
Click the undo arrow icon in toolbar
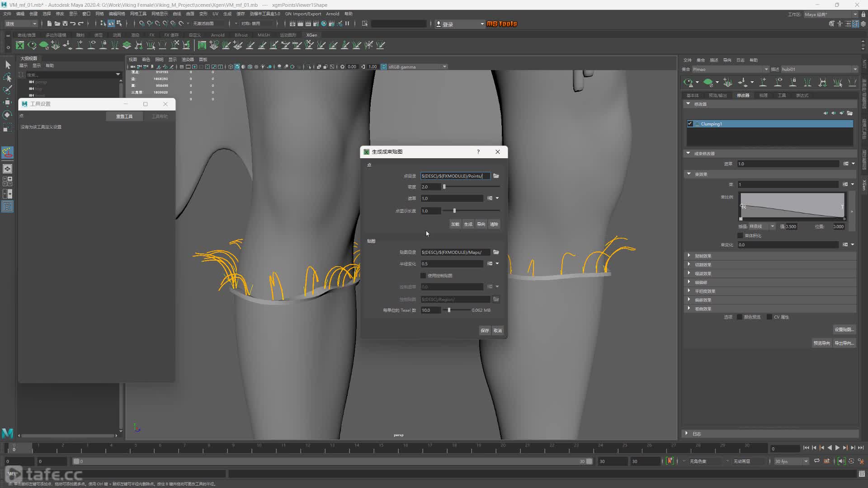point(73,23)
